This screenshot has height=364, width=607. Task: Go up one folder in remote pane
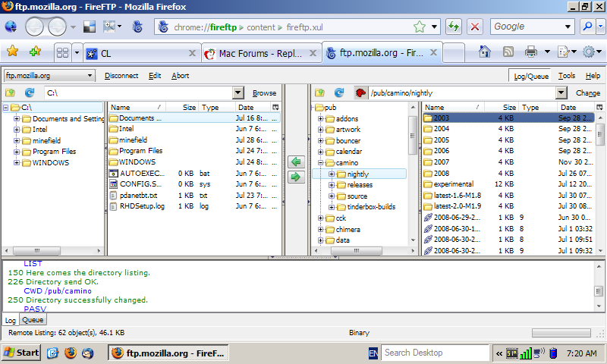tap(319, 93)
